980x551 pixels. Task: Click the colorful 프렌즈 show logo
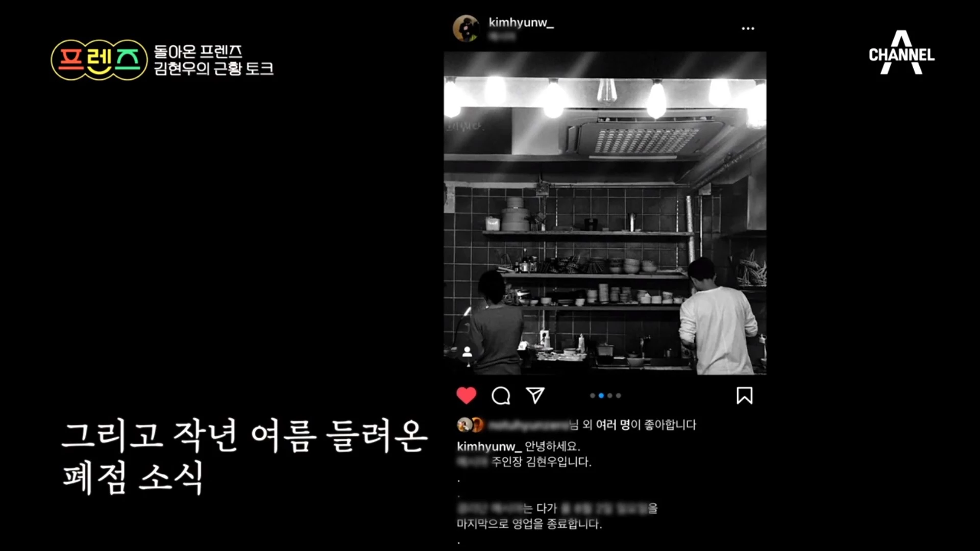tap(100, 60)
